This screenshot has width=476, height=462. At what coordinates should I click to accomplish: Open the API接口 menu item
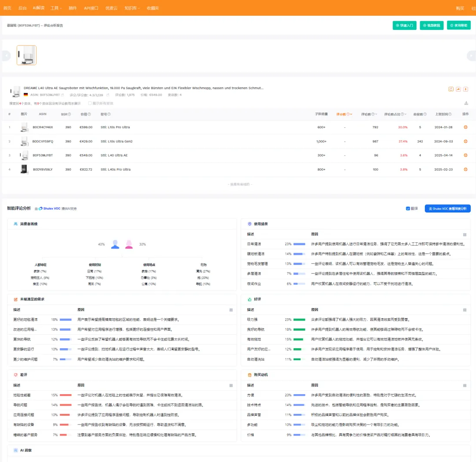coord(91,8)
